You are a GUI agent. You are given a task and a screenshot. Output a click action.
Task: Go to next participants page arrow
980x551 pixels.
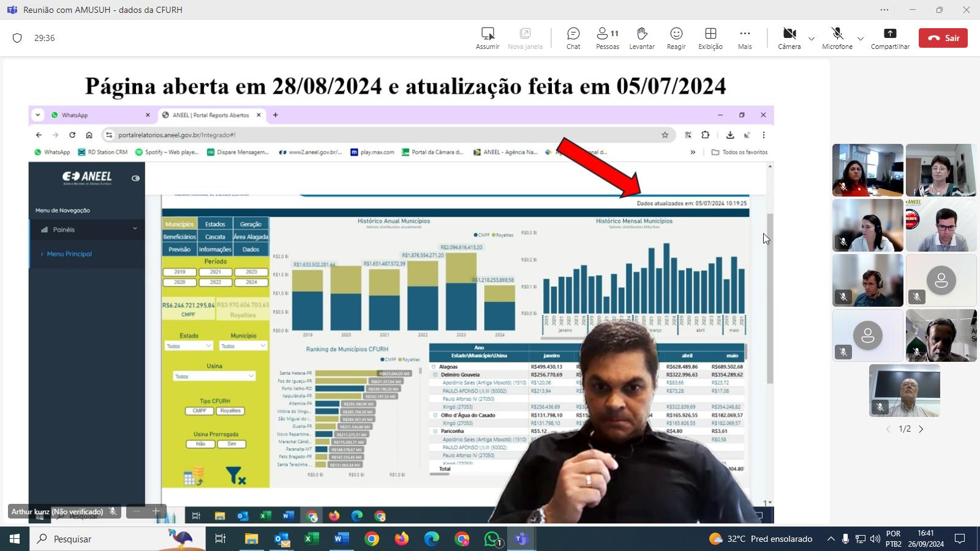(x=921, y=429)
